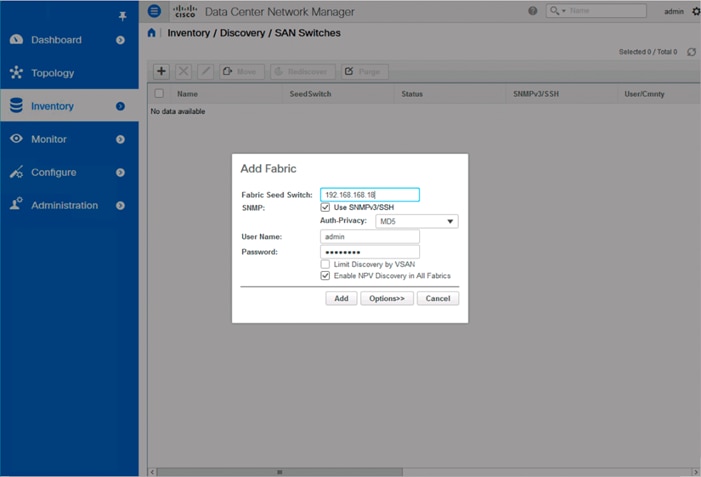Sort by the SNMPv3/SSH column header
This screenshot has width=701, height=477.
(536, 94)
